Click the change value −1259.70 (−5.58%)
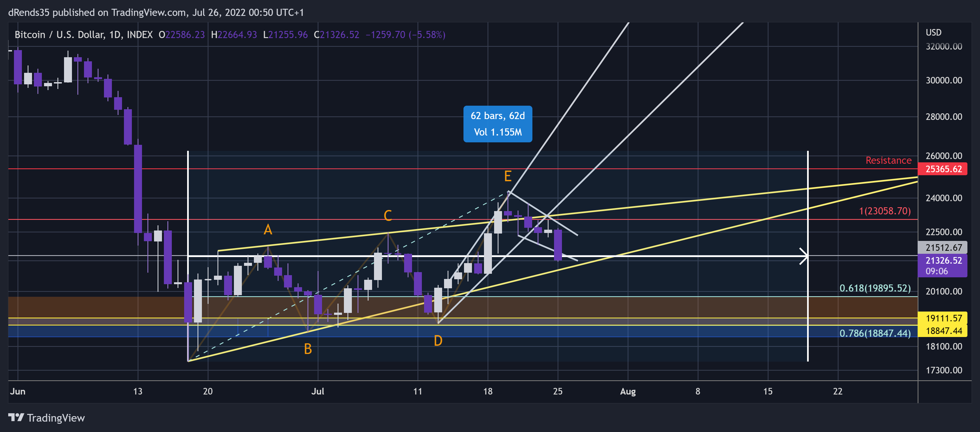980x432 pixels. [x=405, y=35]
